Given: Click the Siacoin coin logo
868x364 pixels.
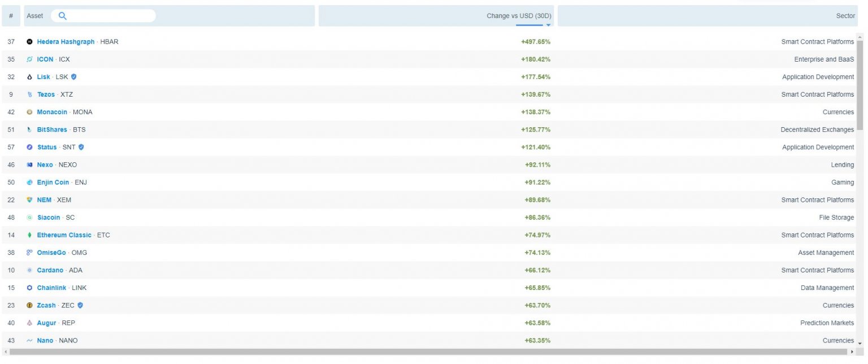Looking at the screenshot, I should tap(30, 217).
